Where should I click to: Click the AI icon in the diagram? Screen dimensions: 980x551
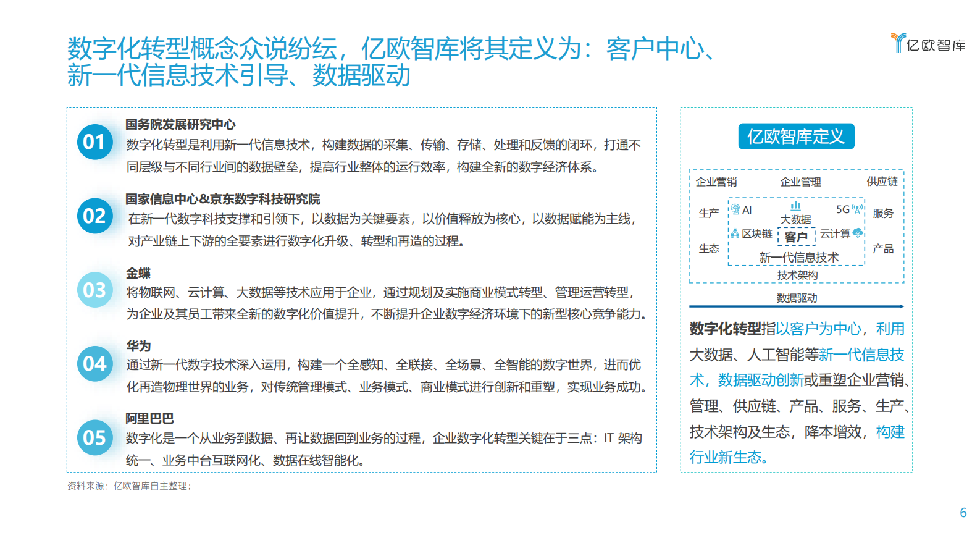(735, 209)
